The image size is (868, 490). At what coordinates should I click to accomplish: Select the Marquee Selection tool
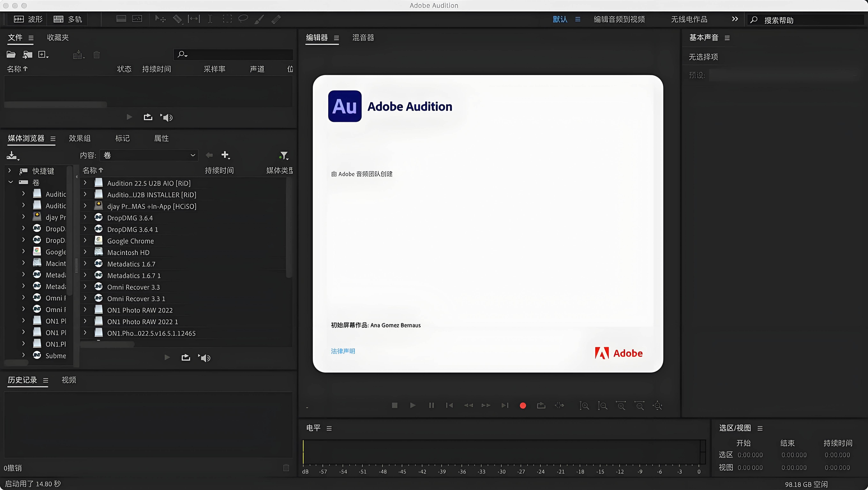(x=227, y=19)
